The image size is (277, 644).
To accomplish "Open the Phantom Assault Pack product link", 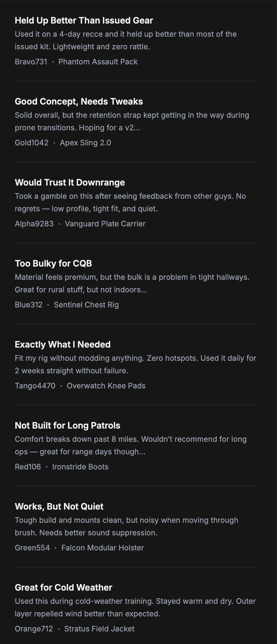I will click(98, 62).
